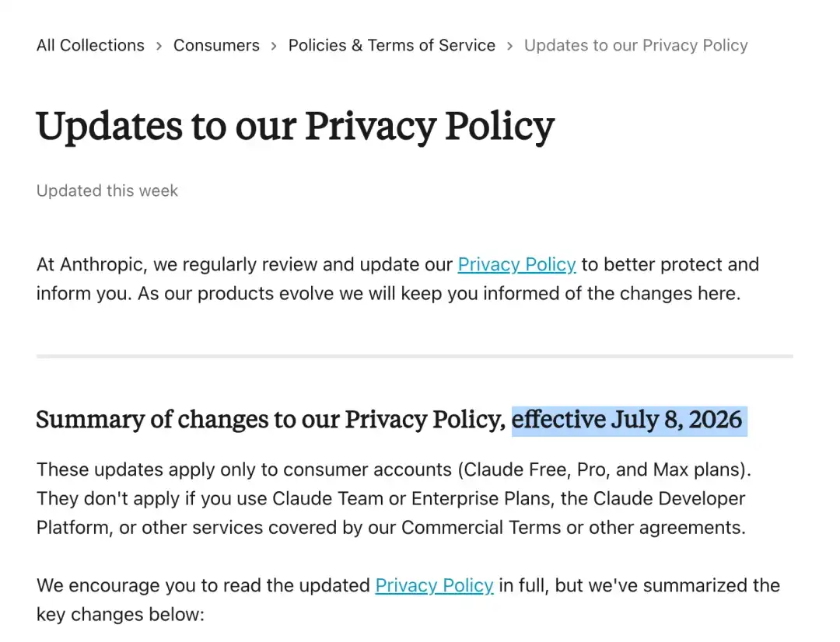The height and width of the screenshot is (642, 840).
Task: Click the chevron after All Collections
Action: tap(159, 46)
